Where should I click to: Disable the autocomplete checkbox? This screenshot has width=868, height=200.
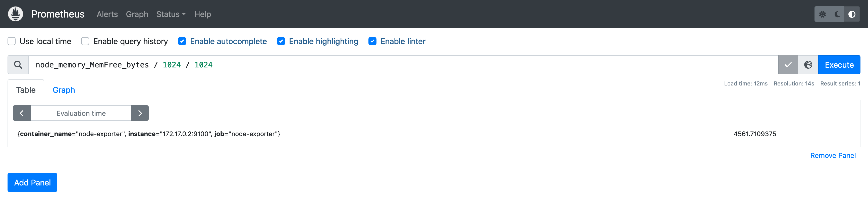[x=182, y=41]
